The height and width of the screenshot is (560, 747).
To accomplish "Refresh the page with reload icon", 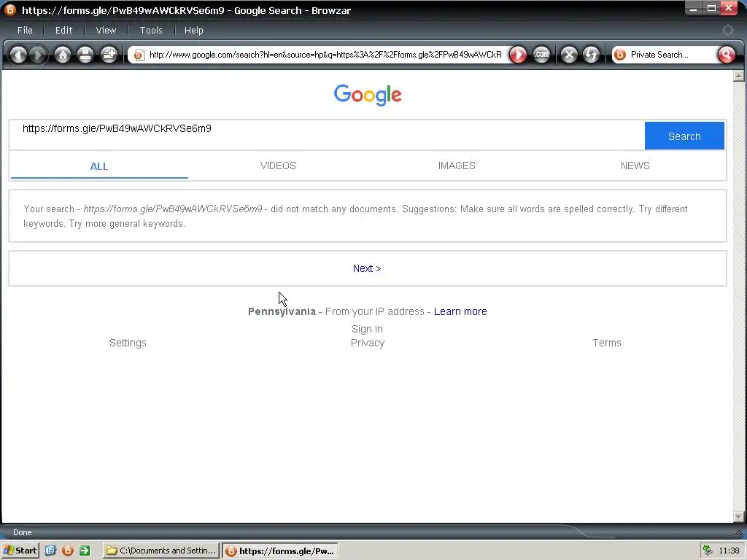I will (x=591, y=55).
